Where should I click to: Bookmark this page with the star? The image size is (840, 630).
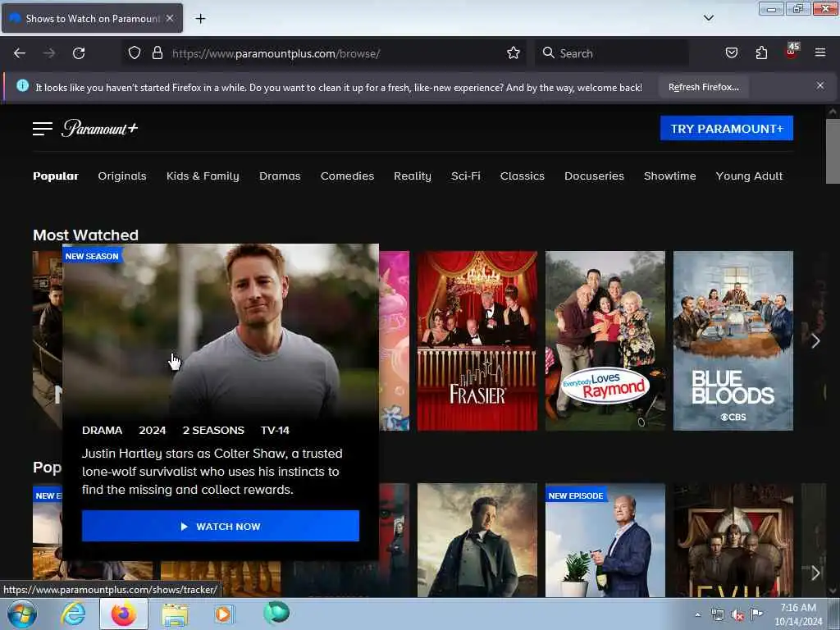(x=514, y=53)
